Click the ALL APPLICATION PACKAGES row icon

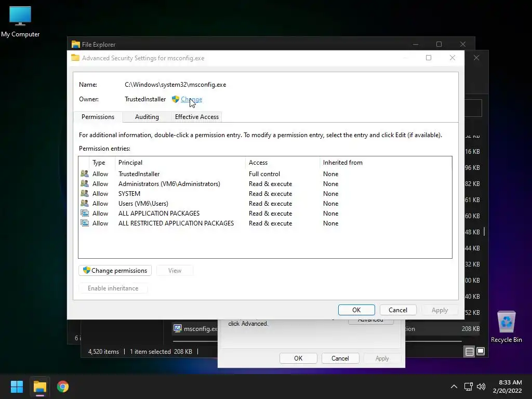(85, 213)
